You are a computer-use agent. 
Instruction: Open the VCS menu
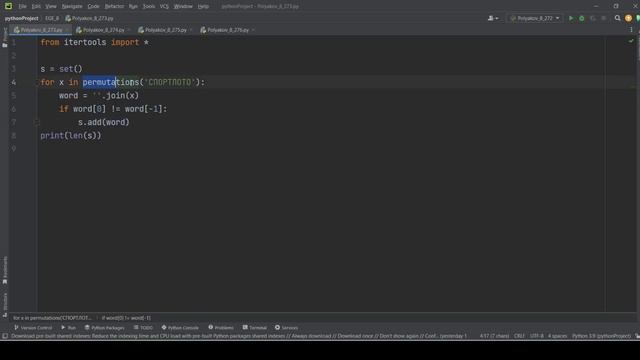tap(164, 6)
